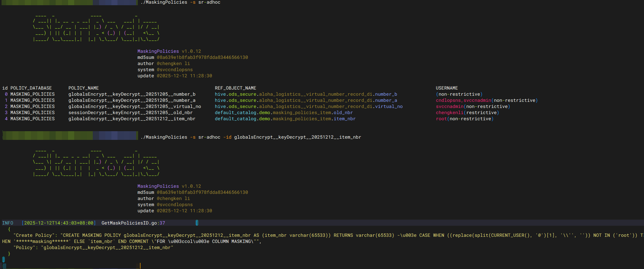Image resolution: width=644 pixels, height=269 pixels.
Task: Click the 2025-12-12T14:43:03+08:00 log timestamp
Action: 59,223
